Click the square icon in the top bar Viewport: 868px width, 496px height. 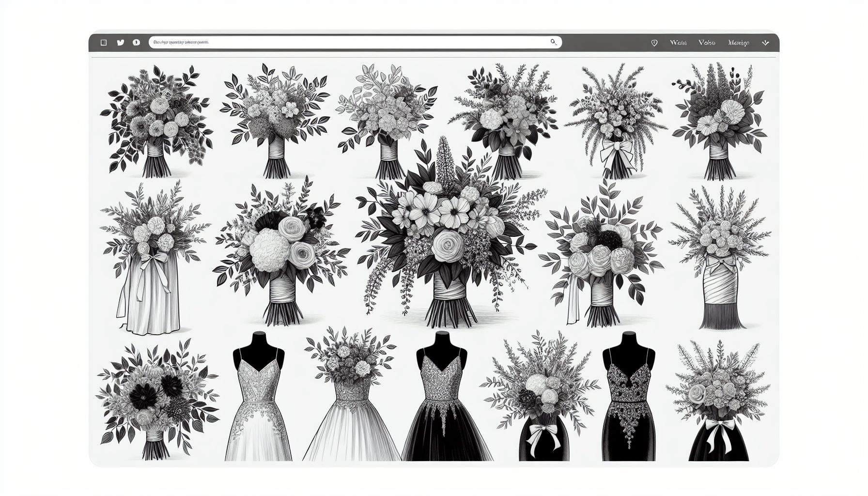tap(103, 43)
